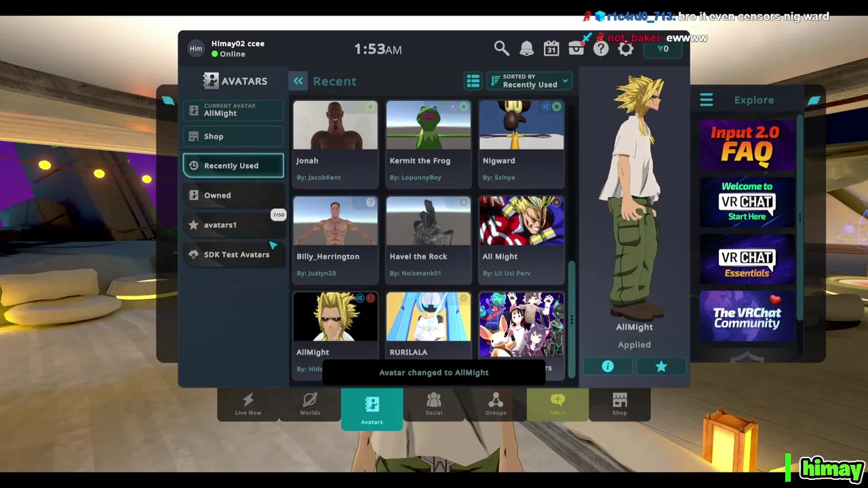Open the Input 2.0 FAQ banner
868x488 pixels.
point(747,145)
